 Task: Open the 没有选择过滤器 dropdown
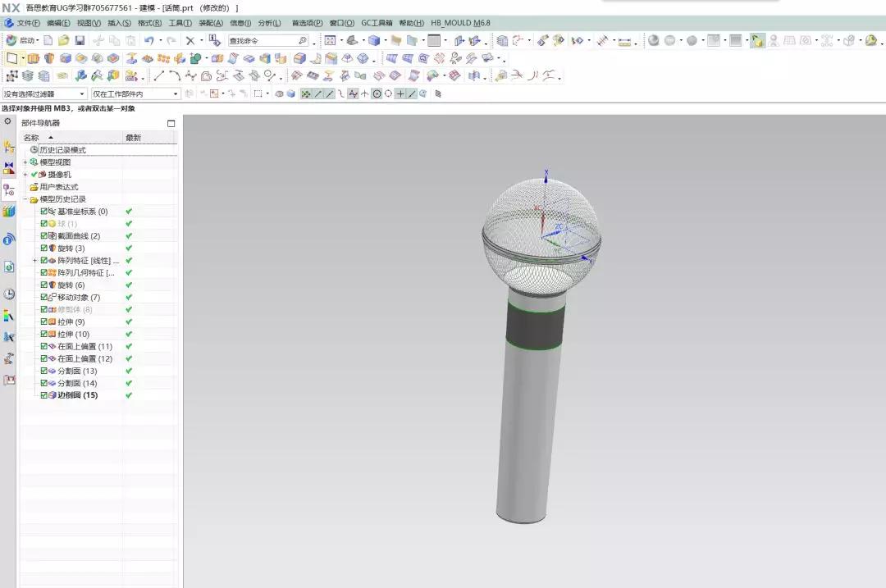pos(44,93)
